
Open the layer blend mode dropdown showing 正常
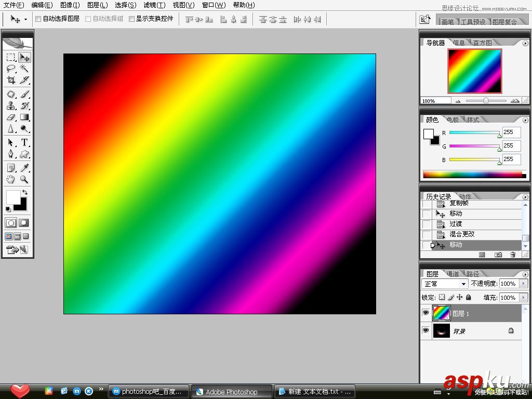pos(464,284)
